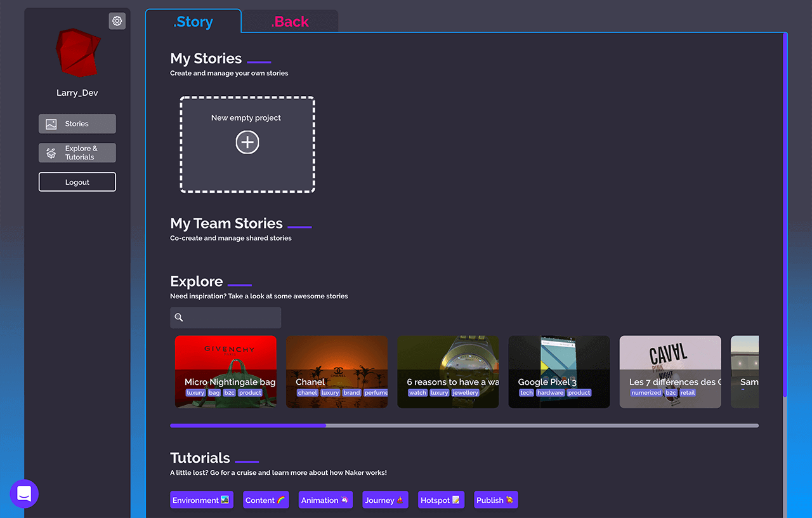Screen dimensions: 812x518
Task: Click the luxury tag on Chanel card
Action: [330, 393]
